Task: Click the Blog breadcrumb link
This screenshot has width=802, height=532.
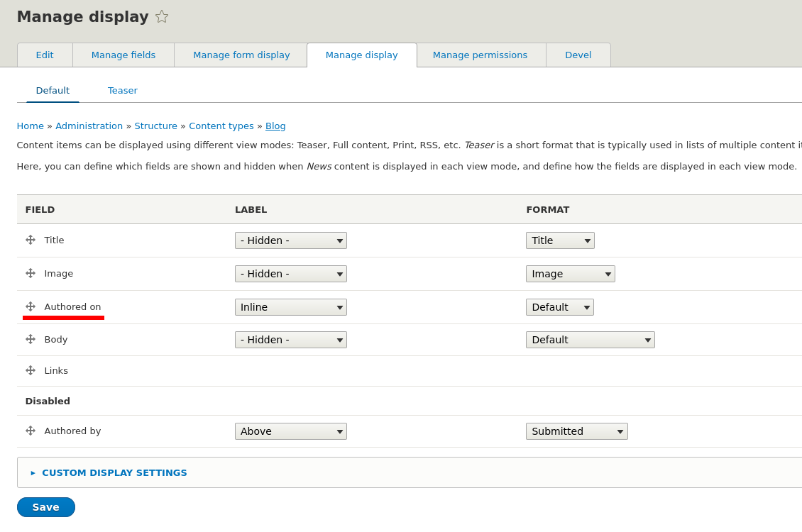Action: 275,126
